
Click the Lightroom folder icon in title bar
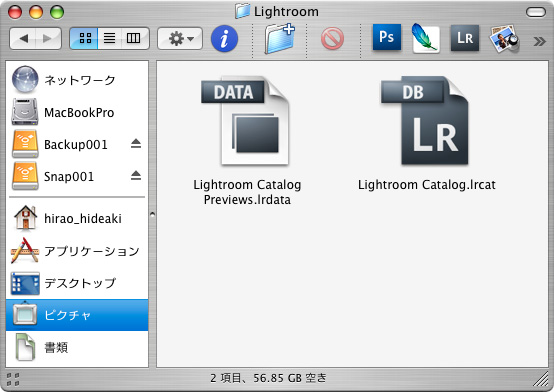pyautogui.click(x=243, y=11)
